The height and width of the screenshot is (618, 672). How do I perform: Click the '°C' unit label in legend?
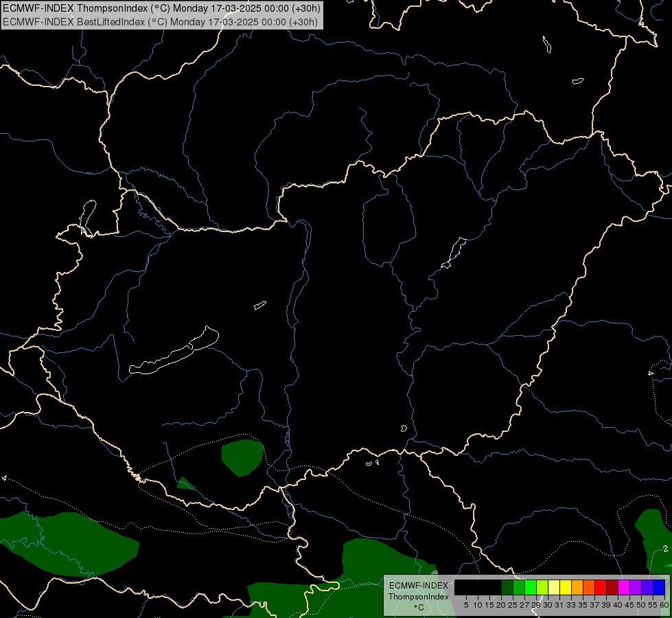point(419,607)
